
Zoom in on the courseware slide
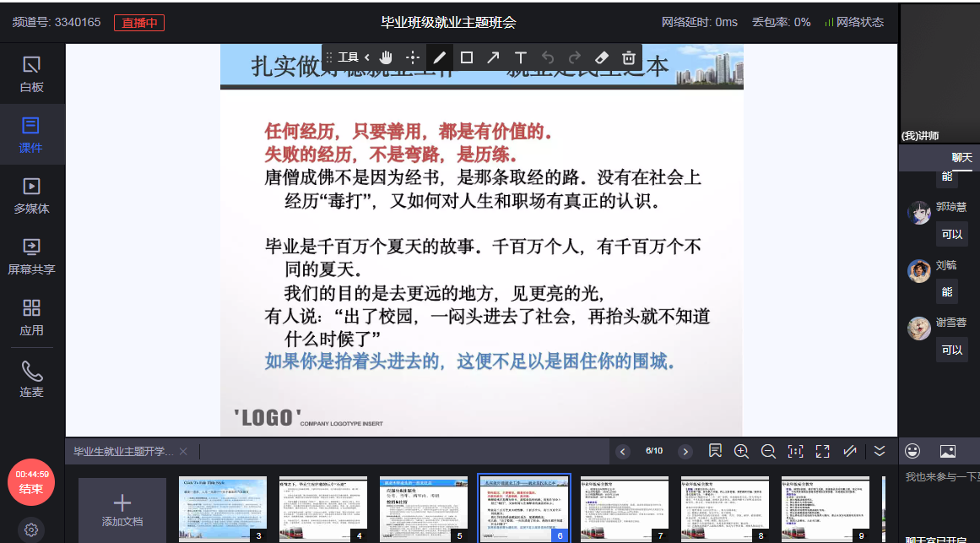741,451
